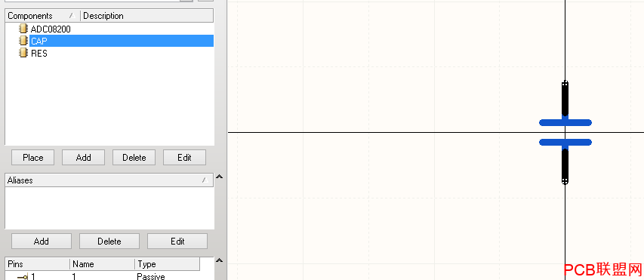Select the capacitor's lower black pin
Screen dimensions: 644x280
(565, 166)
